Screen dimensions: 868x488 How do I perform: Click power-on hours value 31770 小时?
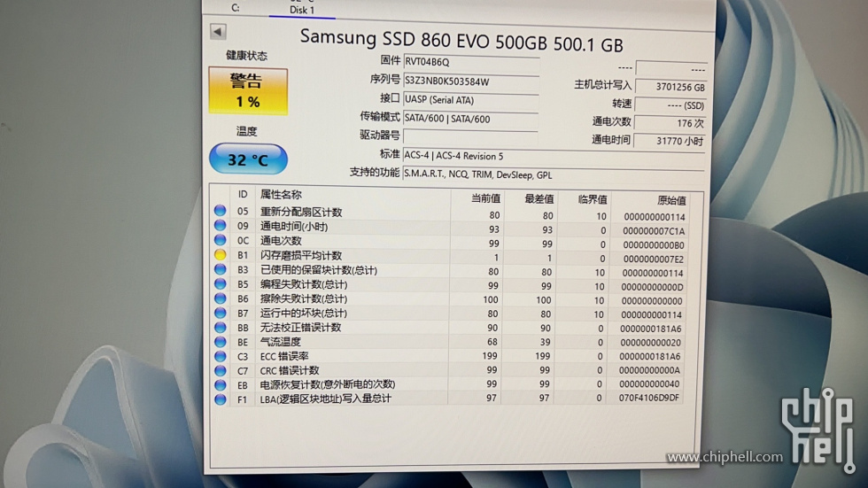(x=670, y=141)
